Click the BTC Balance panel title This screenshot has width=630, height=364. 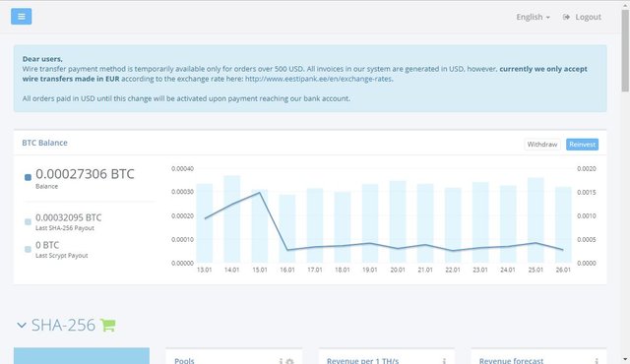pos(44,143)
